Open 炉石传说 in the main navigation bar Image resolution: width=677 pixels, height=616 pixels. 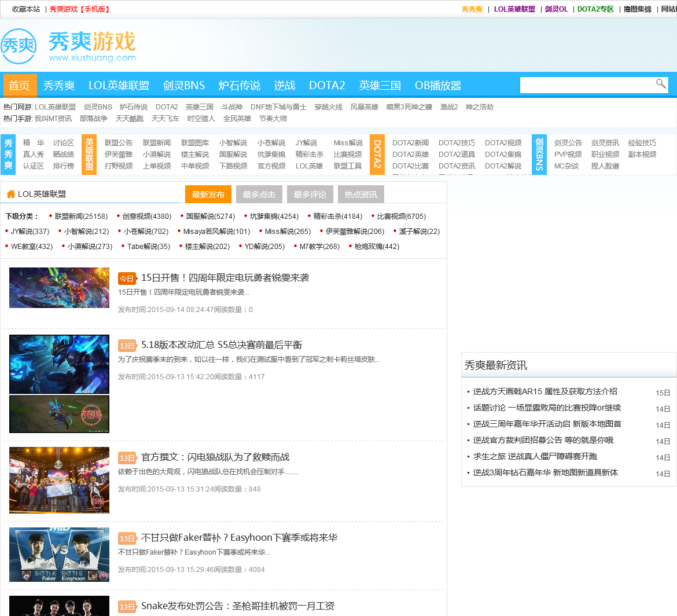coord(240,86)
